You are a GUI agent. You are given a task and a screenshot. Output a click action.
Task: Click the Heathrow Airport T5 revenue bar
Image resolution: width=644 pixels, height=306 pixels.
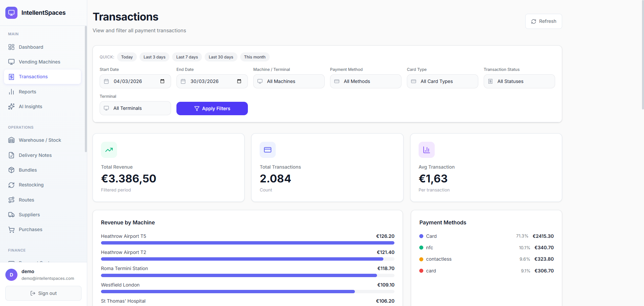click(x=248, y=243)
